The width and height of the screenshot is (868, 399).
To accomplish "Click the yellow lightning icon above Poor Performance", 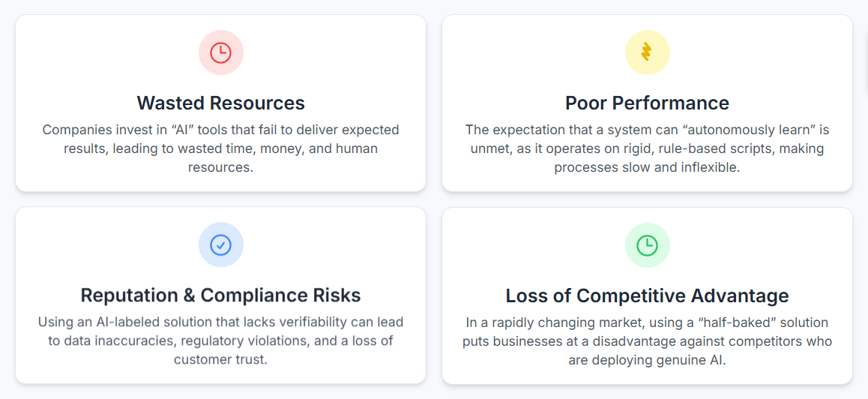I will pyautogui.click(x=647, y=52).
